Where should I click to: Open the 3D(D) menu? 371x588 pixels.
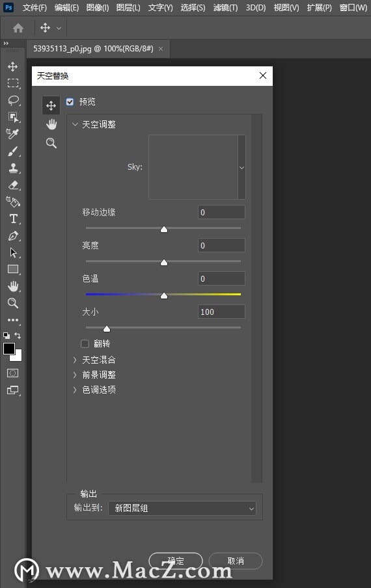pyautogui.click(x=255, y=8)
